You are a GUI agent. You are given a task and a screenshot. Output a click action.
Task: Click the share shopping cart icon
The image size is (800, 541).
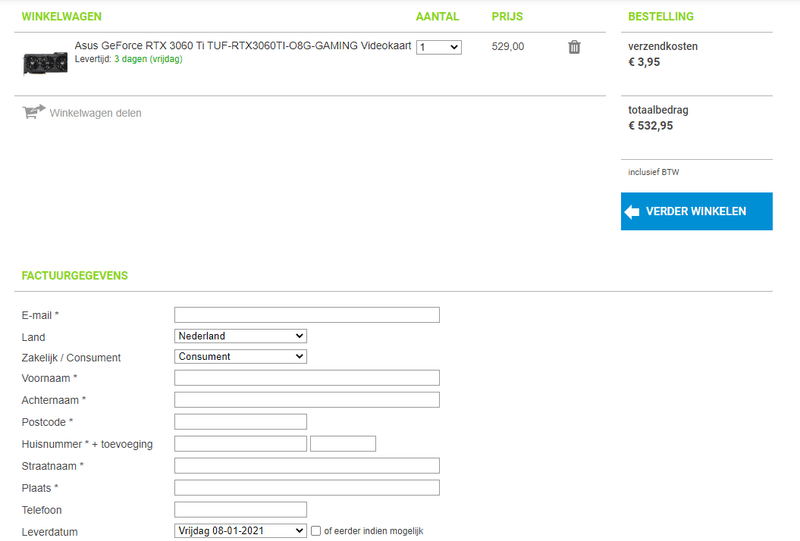(x=34, y=112)
